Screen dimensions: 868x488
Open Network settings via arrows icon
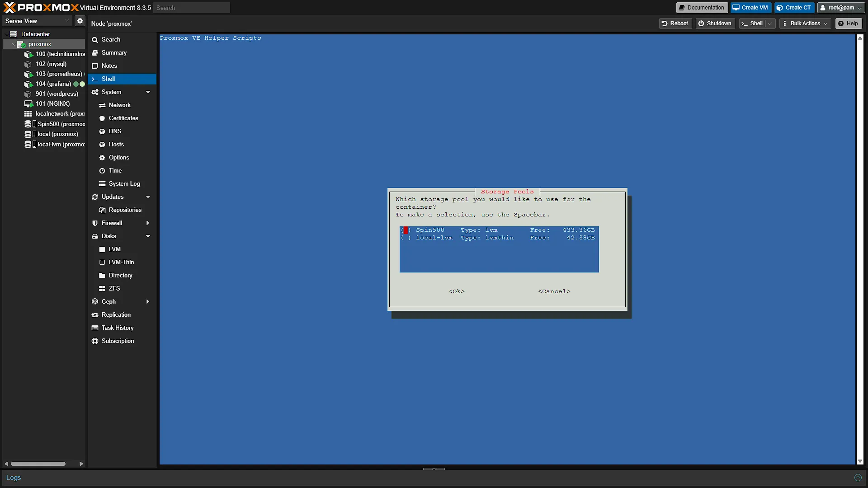pos(102,105)
